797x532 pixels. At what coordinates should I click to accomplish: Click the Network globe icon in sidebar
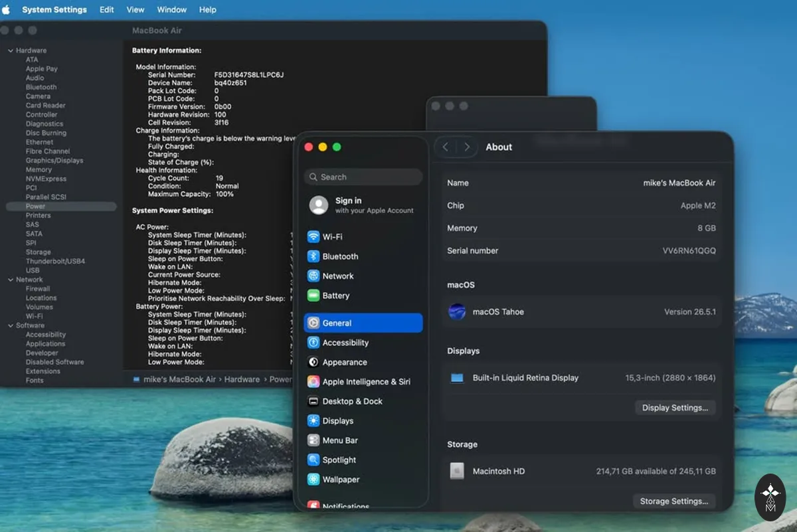click(x=313, y=276)
